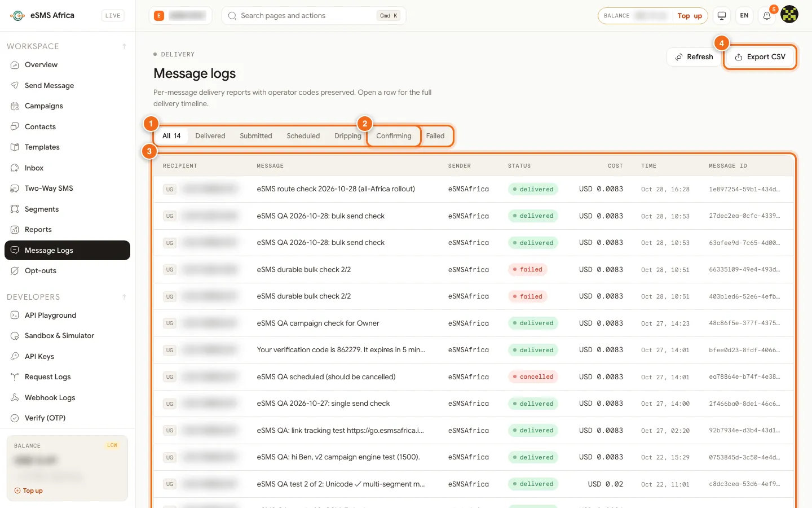This screenshot has width=812, height=508.
Task: Open 'eSMS QA: link tracking test' row
Action: pos(473,431)
